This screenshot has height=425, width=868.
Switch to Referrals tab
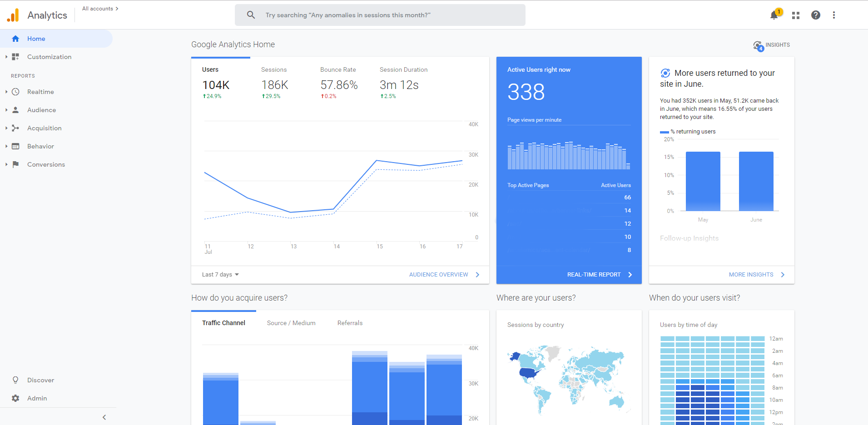(350, 323)
